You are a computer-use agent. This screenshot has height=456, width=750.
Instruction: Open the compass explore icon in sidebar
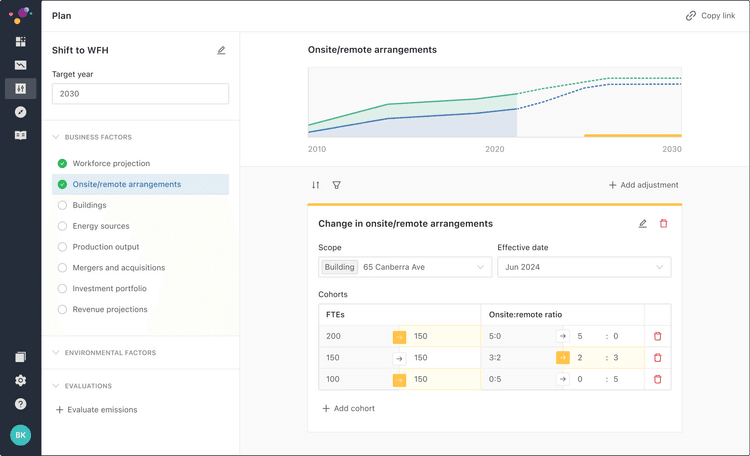tap(20, 111)
